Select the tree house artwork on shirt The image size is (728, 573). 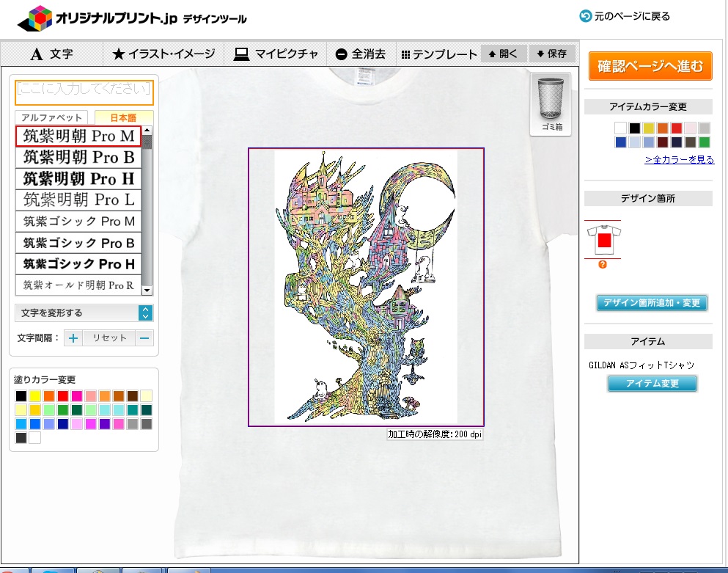pos(366,287)
